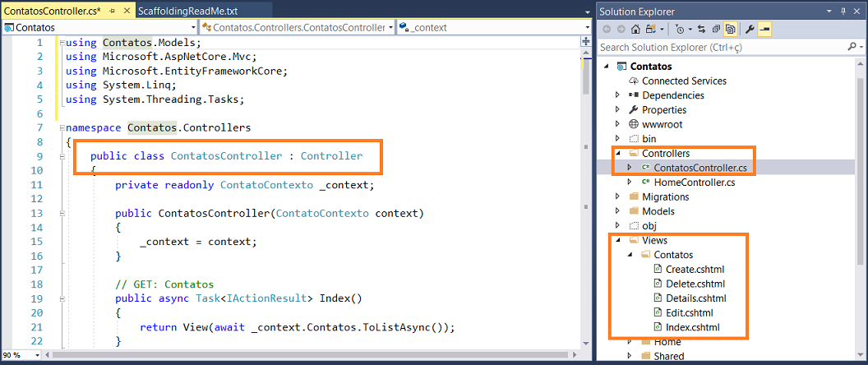Select Index.cshtml file

tap(693, 327)
